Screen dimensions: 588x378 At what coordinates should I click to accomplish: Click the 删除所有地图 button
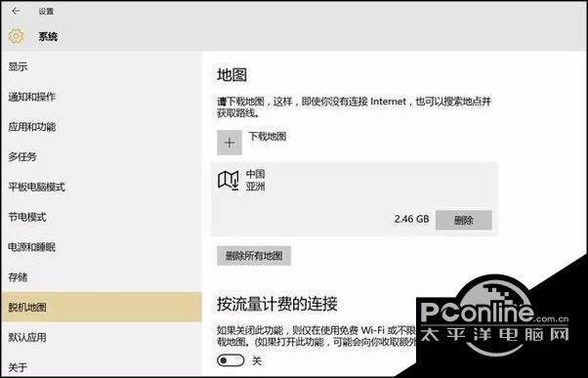pyautogui.click(x=254, y=256)
